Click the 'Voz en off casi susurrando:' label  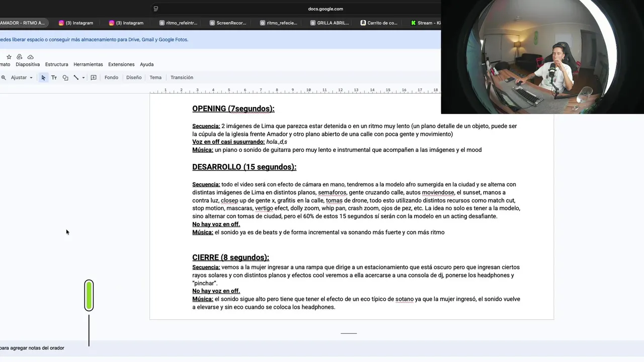click(228, 142)
